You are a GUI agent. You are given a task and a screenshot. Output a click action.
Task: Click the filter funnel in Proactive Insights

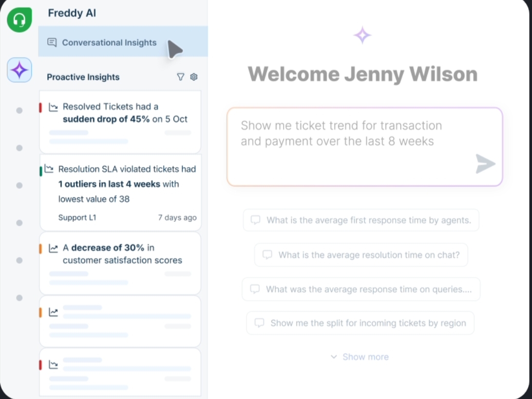point(181,77)
